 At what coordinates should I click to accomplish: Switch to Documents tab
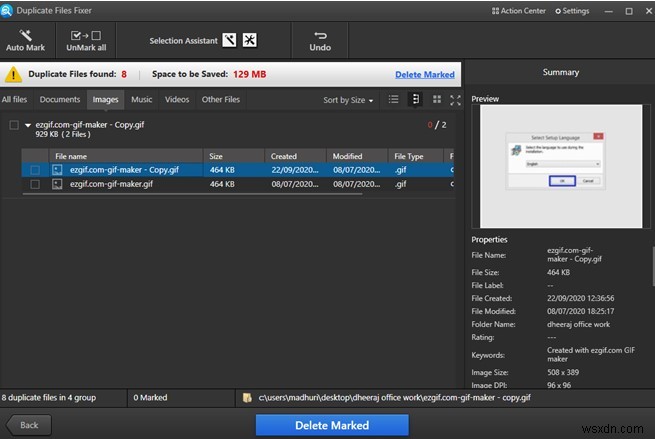pyautogui.click(x=60, y=99)
